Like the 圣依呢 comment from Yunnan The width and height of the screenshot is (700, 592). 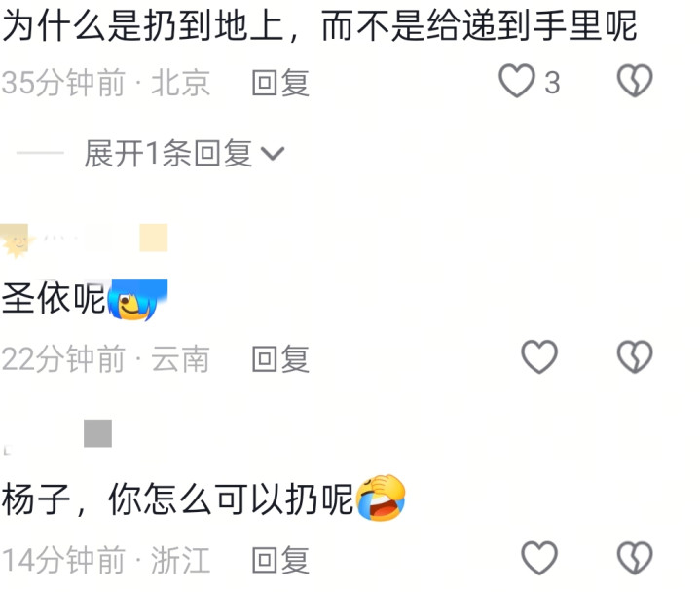pyautogui.click(x=539, y=357)
